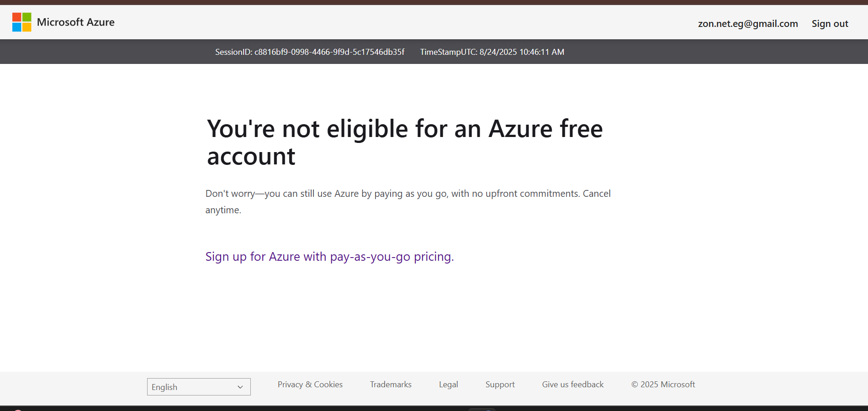Click the Microsoft Azure brand text
868x411 pixels.
pos(76,22)
